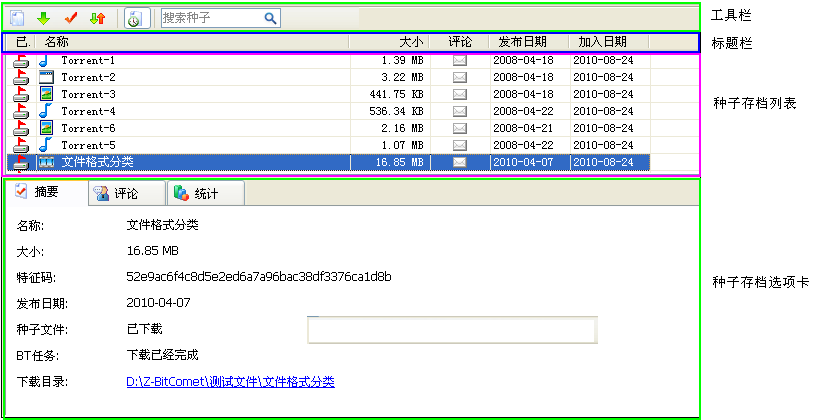Open comments envelope for Torrent-6
The height and width of the screenshot is (420, 832).
(x=460, y=128)
